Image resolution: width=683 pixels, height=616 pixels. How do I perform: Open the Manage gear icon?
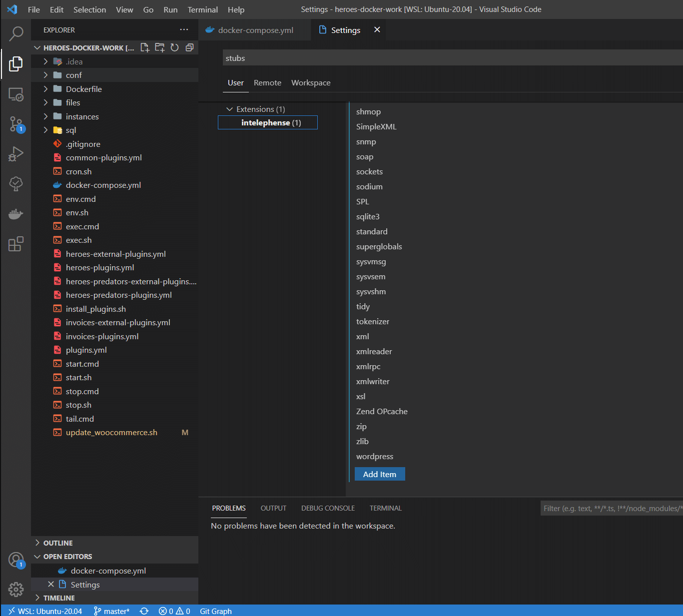[16, 589]
